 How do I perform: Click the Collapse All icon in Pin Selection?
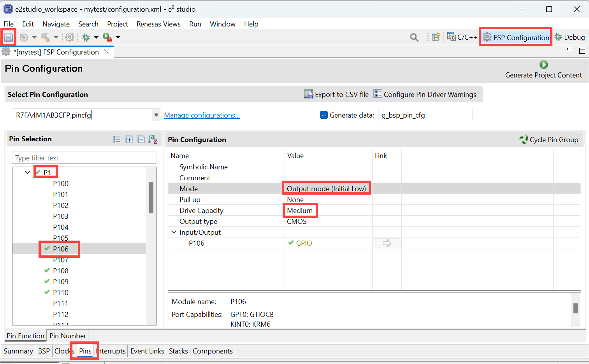(141, 139)
